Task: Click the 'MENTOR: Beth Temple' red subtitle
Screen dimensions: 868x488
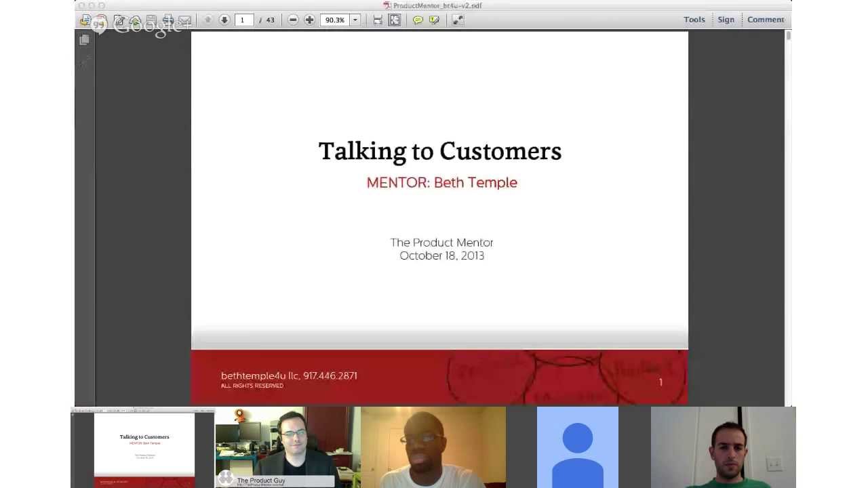Action: click(441, 182)
